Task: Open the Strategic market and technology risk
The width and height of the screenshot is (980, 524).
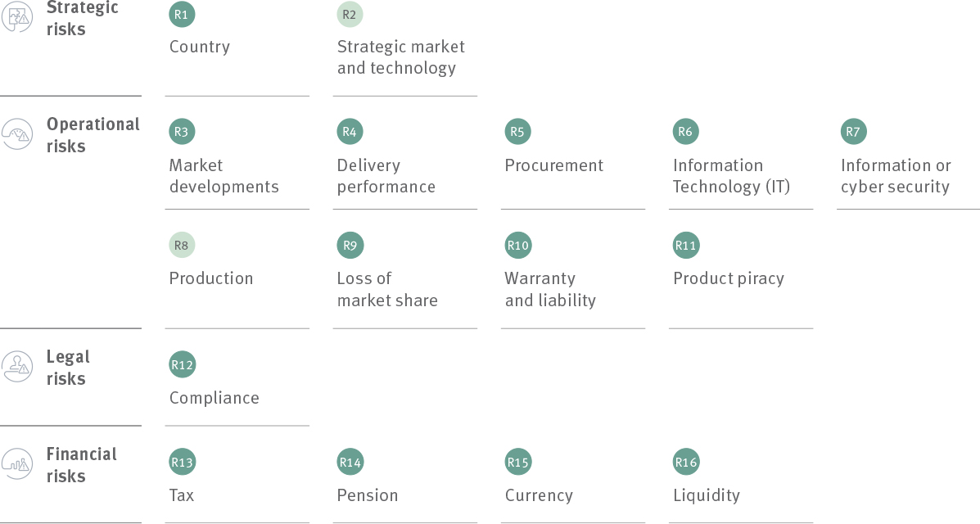Action: click(400, 57)
